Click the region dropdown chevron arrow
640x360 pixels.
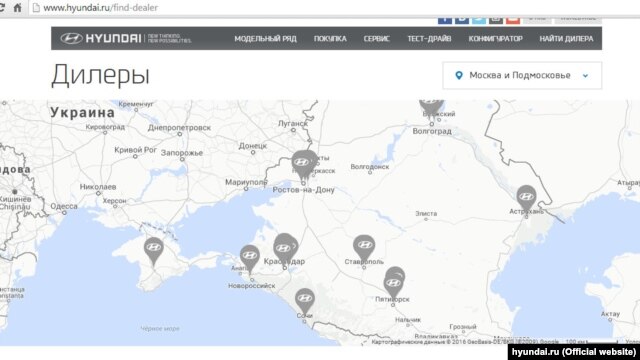pyautogui.click(x=585, y=76)
